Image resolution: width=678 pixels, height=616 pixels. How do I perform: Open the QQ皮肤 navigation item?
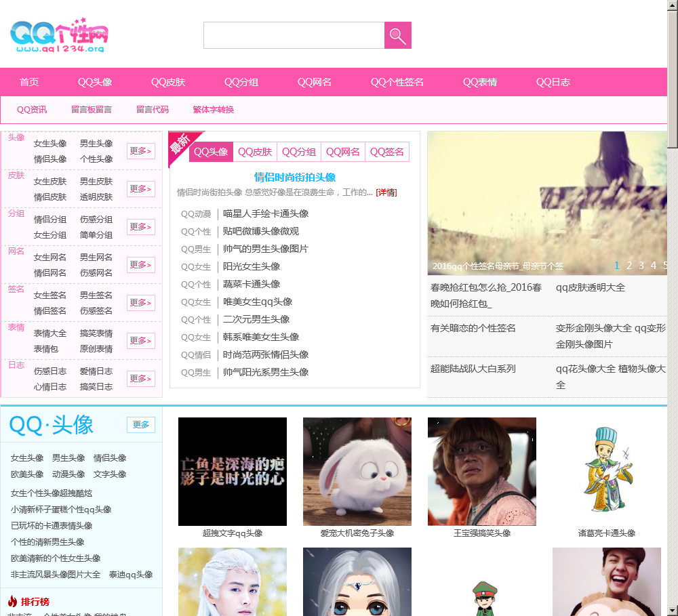point(167,82)
